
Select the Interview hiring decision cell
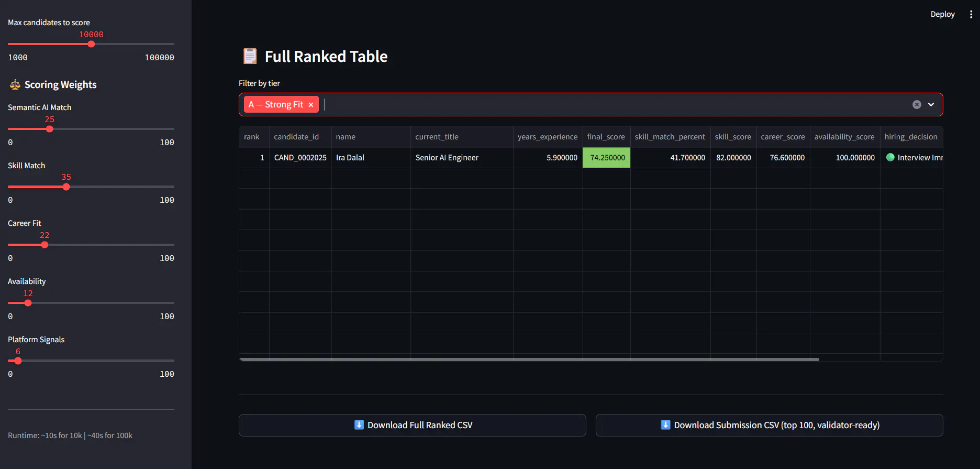(911, 158)
